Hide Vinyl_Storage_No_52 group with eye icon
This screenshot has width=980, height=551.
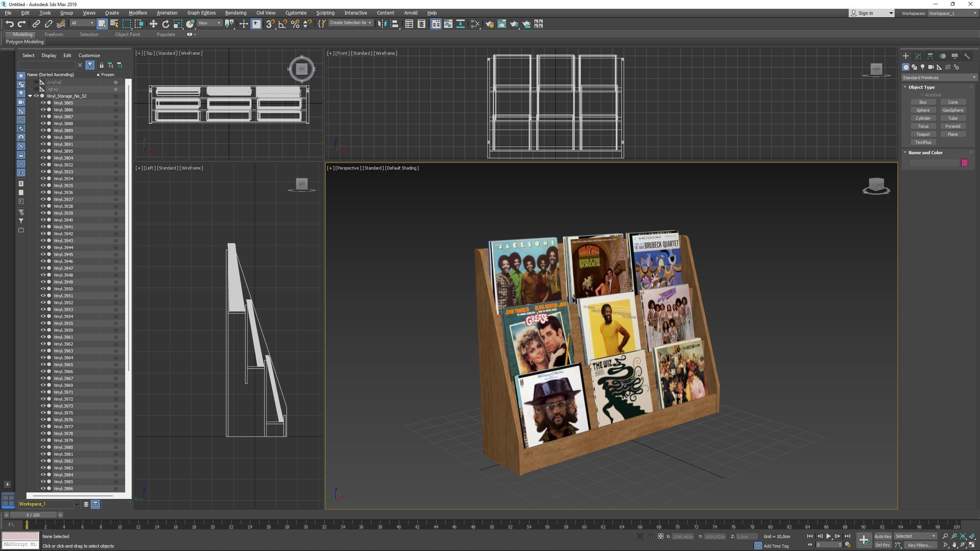point(36,96)
